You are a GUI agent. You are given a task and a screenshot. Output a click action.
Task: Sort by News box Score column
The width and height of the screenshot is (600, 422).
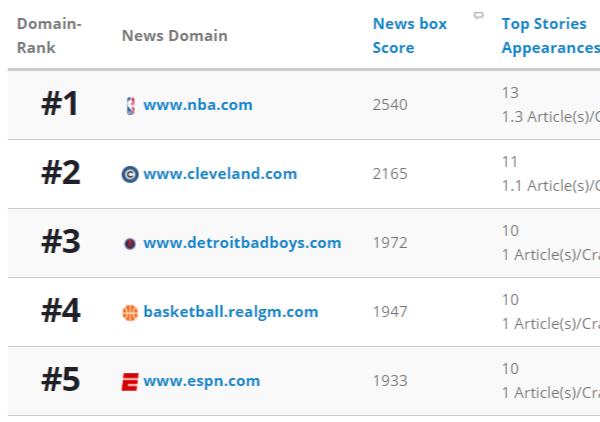pos(409,35)
